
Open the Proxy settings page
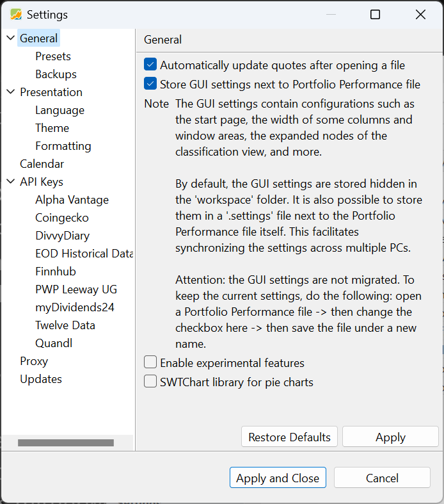(34, 361)
